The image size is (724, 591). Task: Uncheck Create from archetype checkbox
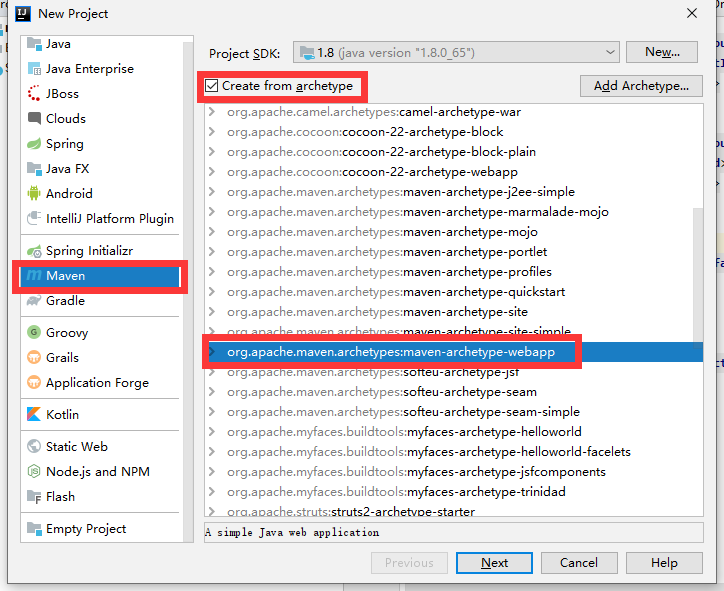211,86
